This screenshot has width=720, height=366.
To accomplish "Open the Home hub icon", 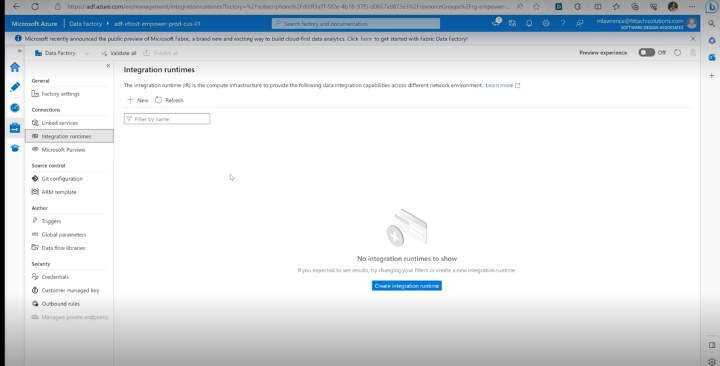I will click(x=15, y=68).
